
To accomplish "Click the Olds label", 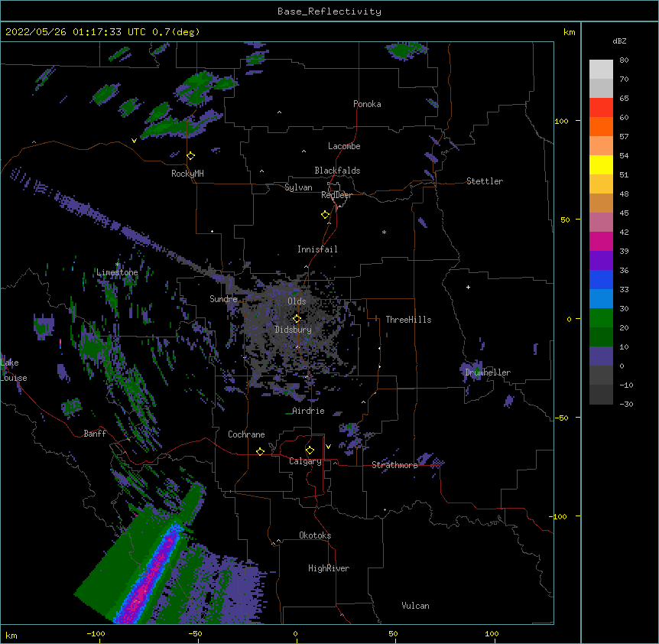I will click(297, 301).
